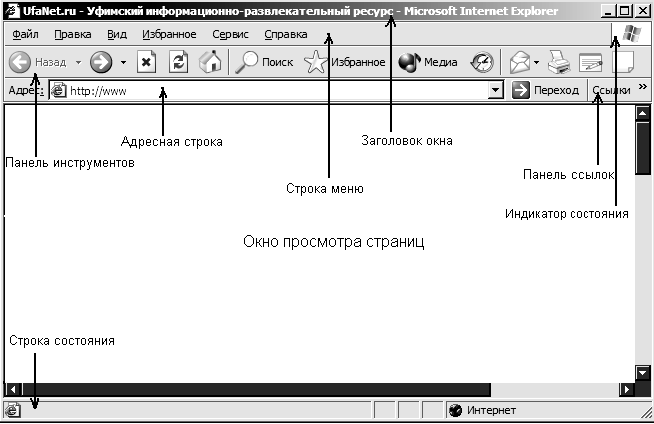
Task: Refresh the page with the reload icon
Action: tap(179, 62)
